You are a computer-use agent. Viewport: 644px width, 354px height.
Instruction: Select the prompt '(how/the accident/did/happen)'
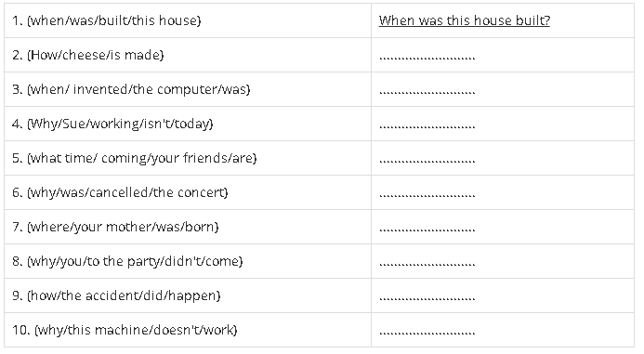(x=124, y=295)
